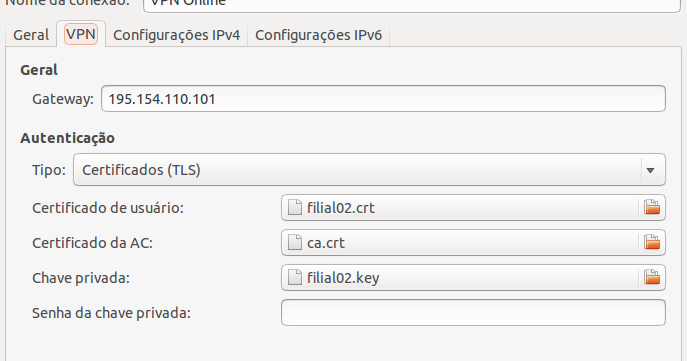Focus the Senha da chave privada field

coord(473,312)
